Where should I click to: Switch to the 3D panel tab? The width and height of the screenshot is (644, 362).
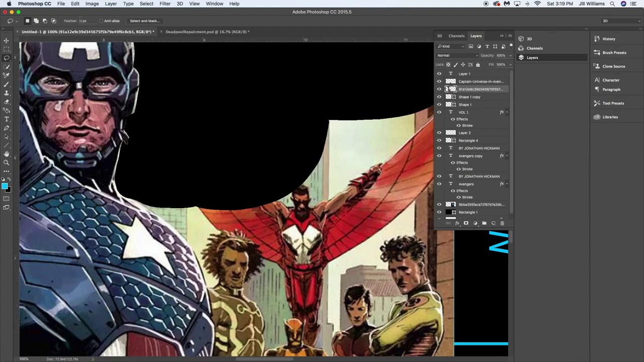point(439,36)
